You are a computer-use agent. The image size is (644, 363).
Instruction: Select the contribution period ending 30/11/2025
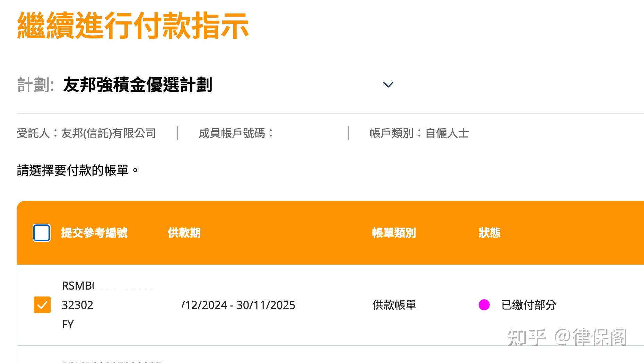[x=239, y=305]
